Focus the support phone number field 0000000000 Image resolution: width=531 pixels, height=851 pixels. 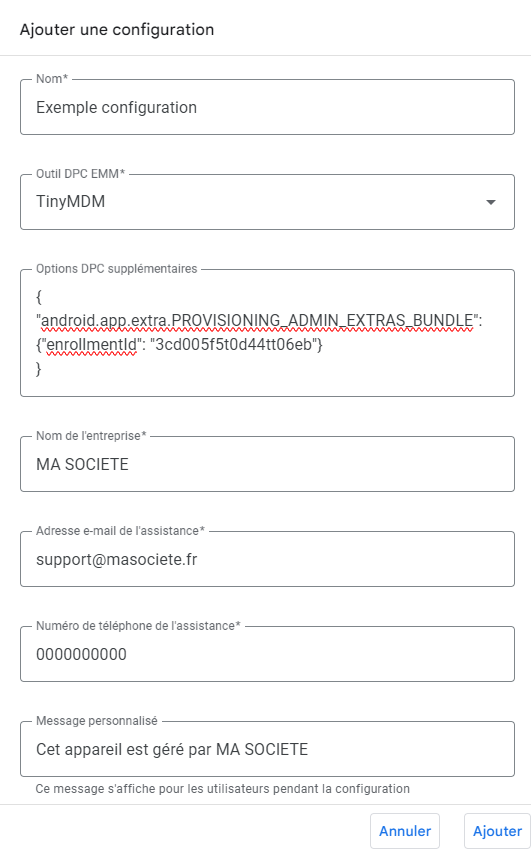[267, 654]
